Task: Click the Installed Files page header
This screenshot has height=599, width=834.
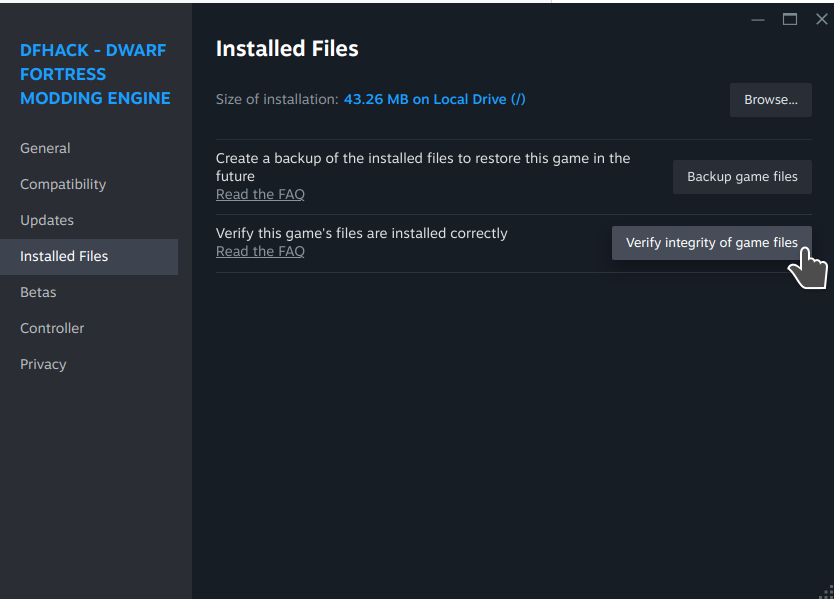Action: (x=287, y=48)
